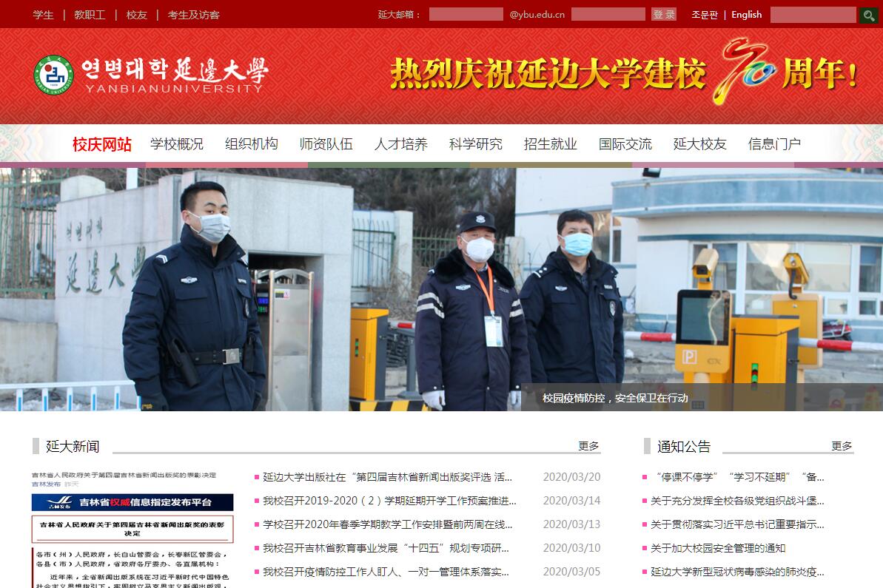883x588 pixels.
Task: Click the green search magnifier icon
Action: click(868, 15)
